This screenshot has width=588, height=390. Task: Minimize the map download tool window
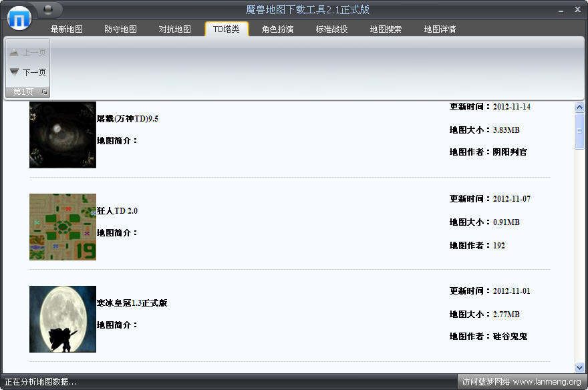click(x=561, y=11)
